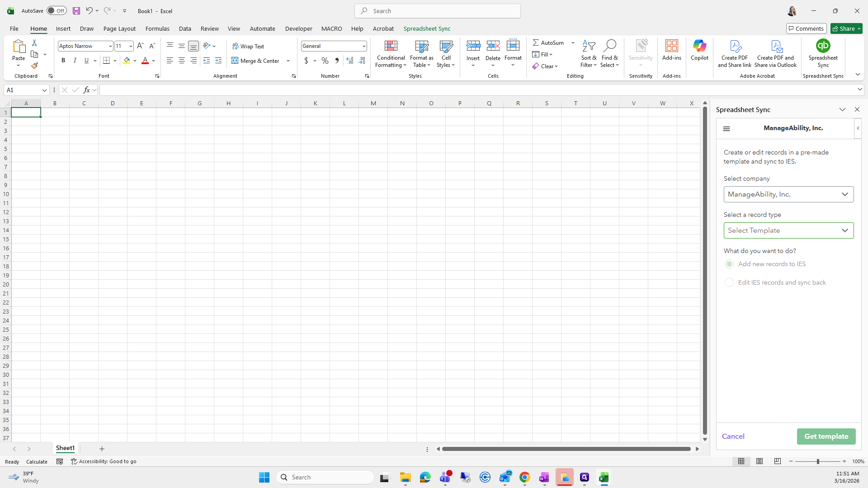The image size is (868, 488).
Task: Select Edit IES records and sync back
Action: coord(729,282)
